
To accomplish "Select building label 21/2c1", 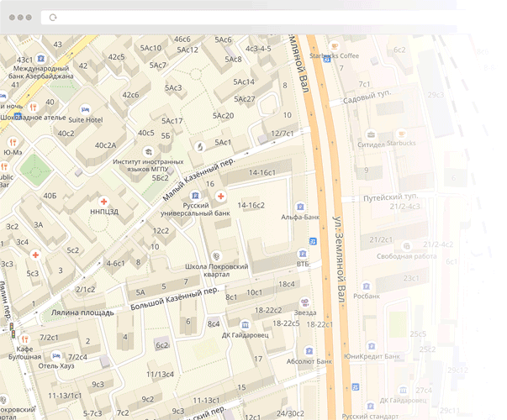I will (x=381, y=239).
